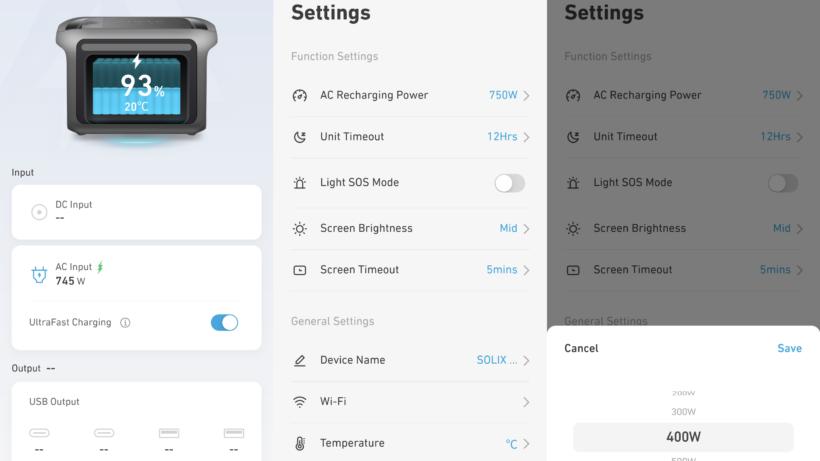The image size is (820, 461).
Task: Click the Unit Timeout moon icon
Action: (300, 137)
